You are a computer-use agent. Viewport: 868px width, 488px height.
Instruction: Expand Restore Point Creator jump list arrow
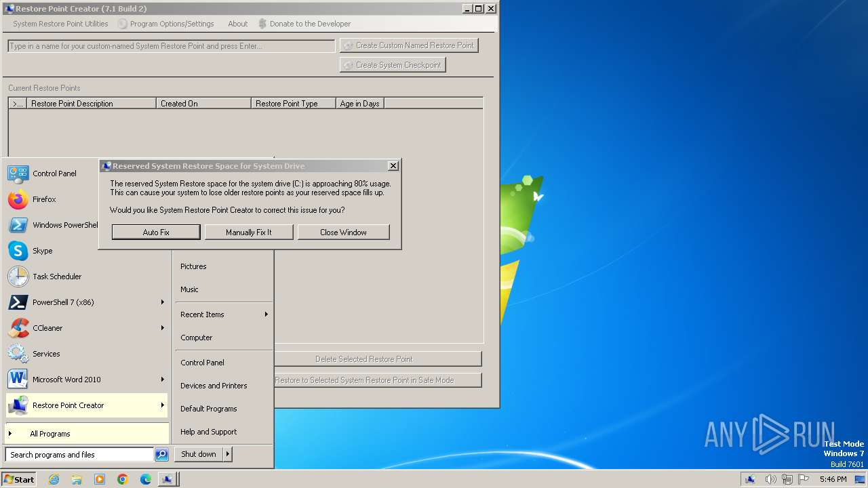162,405
